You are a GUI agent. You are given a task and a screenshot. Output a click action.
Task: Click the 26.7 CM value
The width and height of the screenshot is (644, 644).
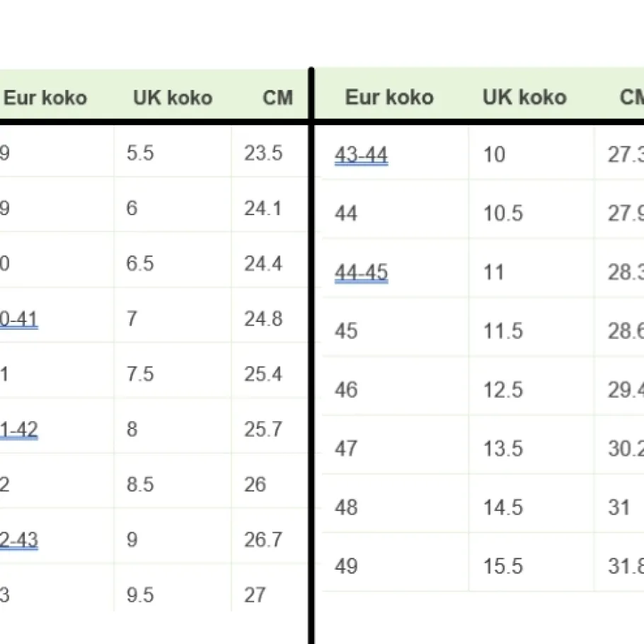click(x=263, y=540)
